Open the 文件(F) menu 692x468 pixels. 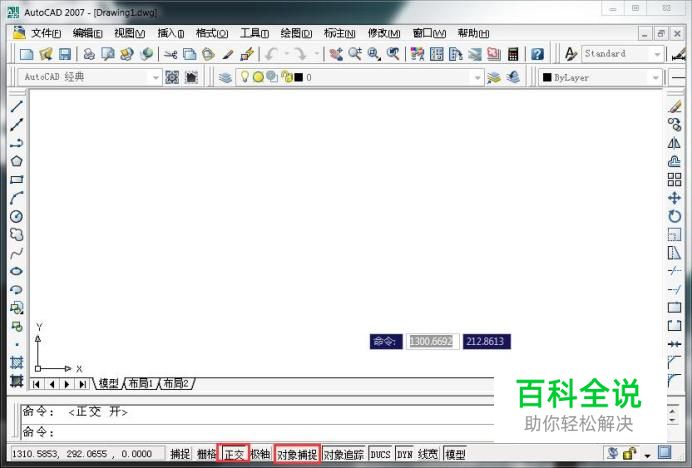coord(46,33)
